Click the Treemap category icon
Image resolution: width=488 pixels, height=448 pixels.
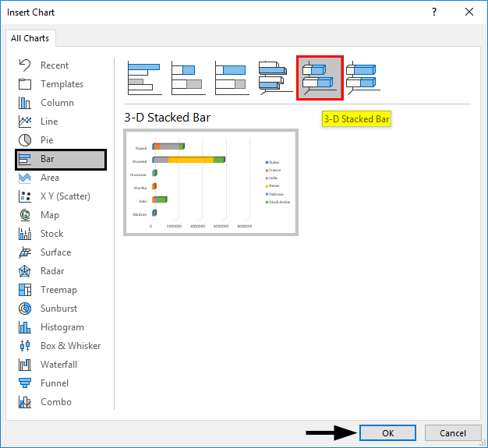click(x=25, y=290)
